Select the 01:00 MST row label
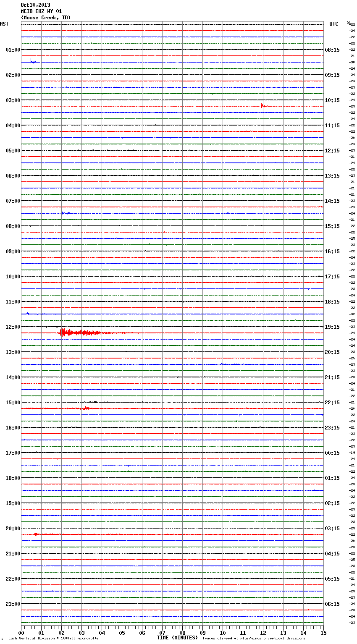Viewport: 357px width, 644px height. coord(13,50)
